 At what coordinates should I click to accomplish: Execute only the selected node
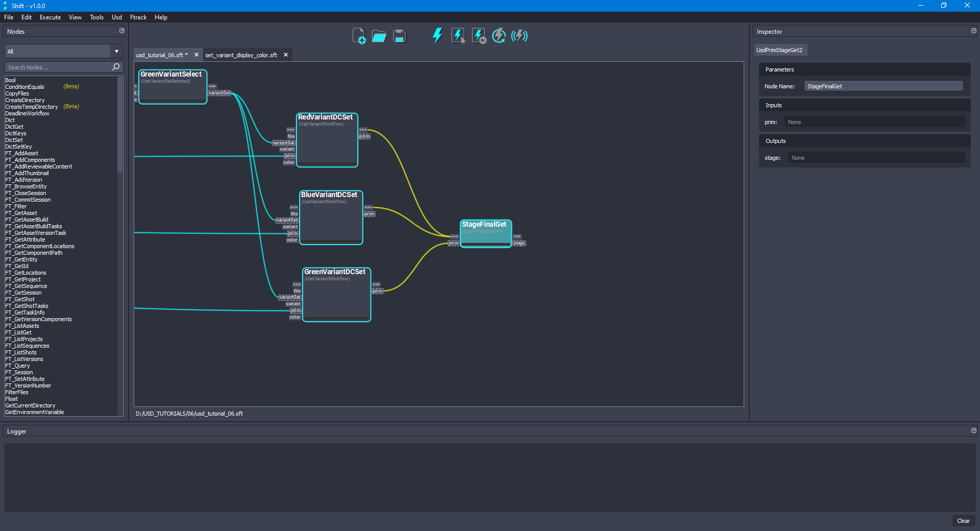[x=457, y=36]
